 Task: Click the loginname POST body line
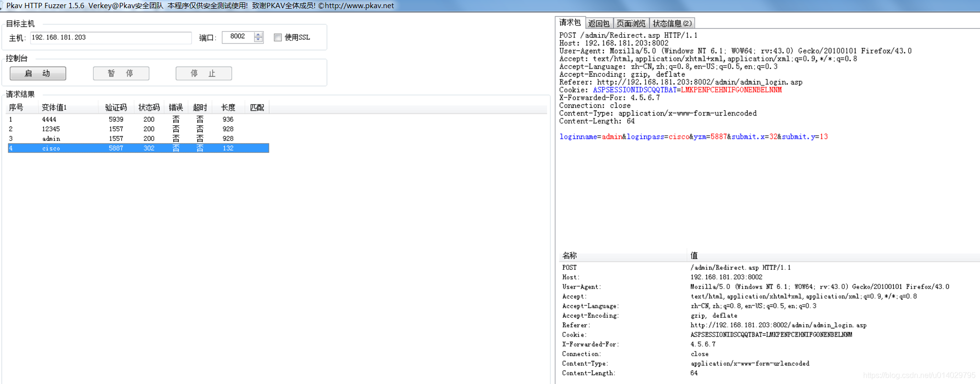[x=694, y=137]
